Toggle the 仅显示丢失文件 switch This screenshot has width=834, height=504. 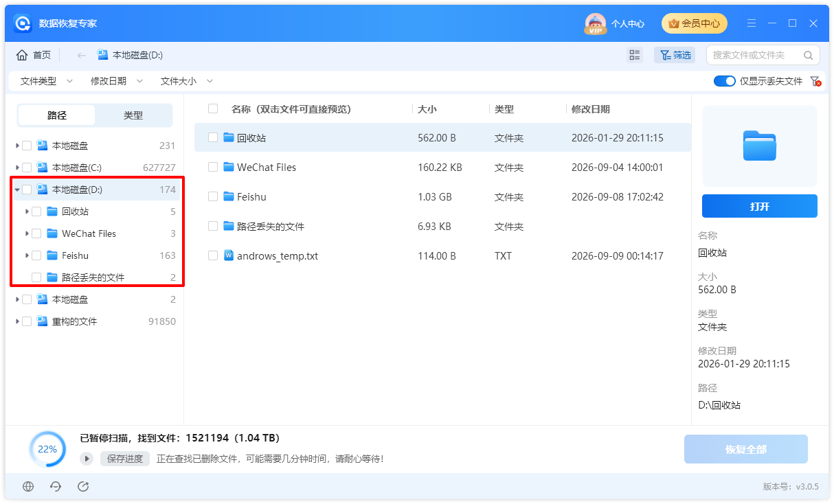tap(725, 81)
